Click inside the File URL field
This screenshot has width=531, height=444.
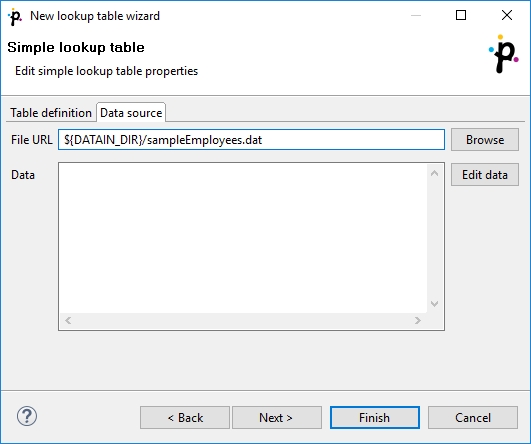tap(251, 140)
